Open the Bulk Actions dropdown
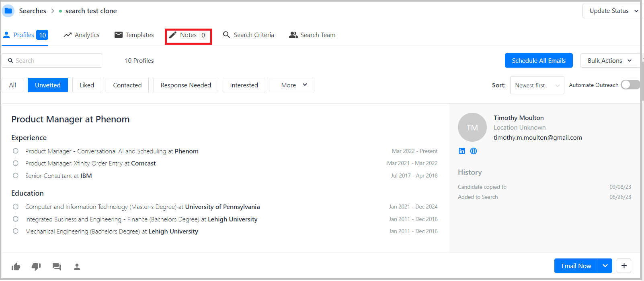The width and height of the screenshot is (644, 281). (609, 60)
